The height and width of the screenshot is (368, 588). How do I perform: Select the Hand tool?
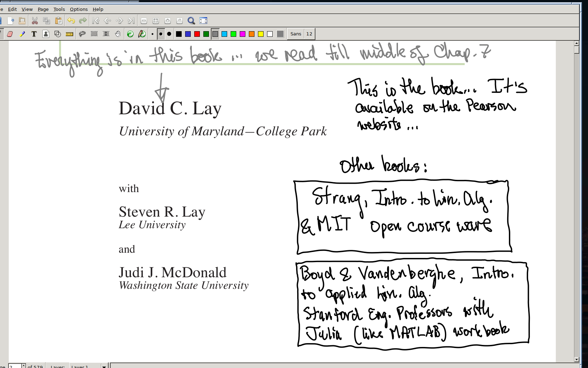pyautogui.click(x=118, y=34)
